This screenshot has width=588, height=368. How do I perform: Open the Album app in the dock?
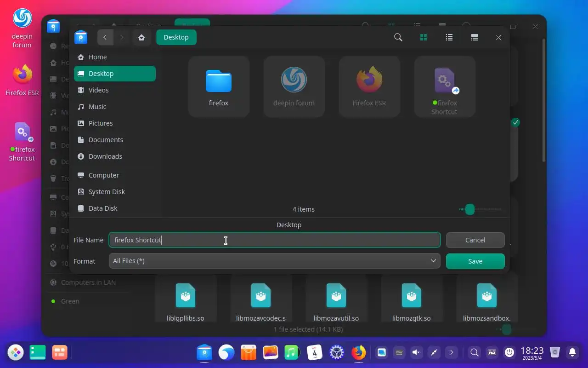point(271,353)
